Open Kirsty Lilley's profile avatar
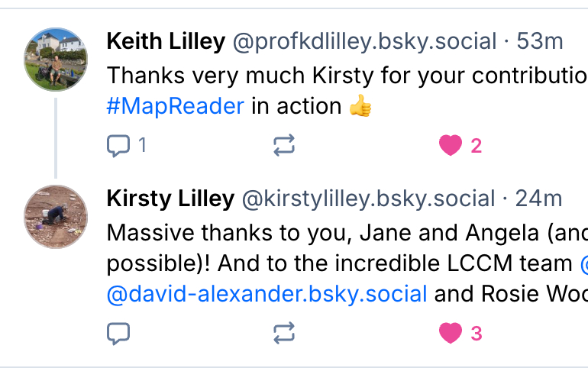Viewport: 588px width, 368px height. pos(56,217)
